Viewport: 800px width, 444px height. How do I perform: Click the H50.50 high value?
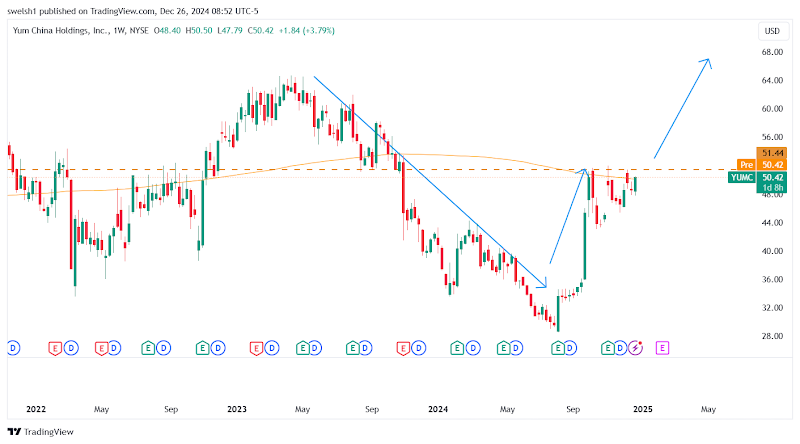click(x=199, y=31)
